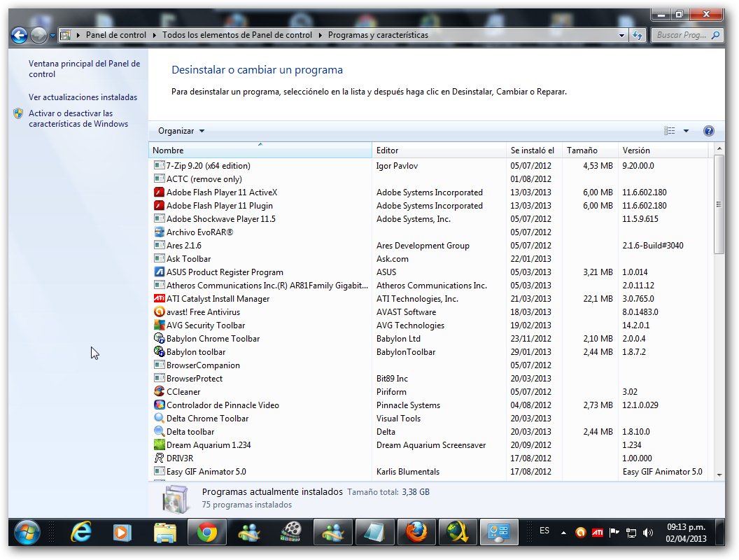Open the recent pages dropdown arrow

point(52,36)
